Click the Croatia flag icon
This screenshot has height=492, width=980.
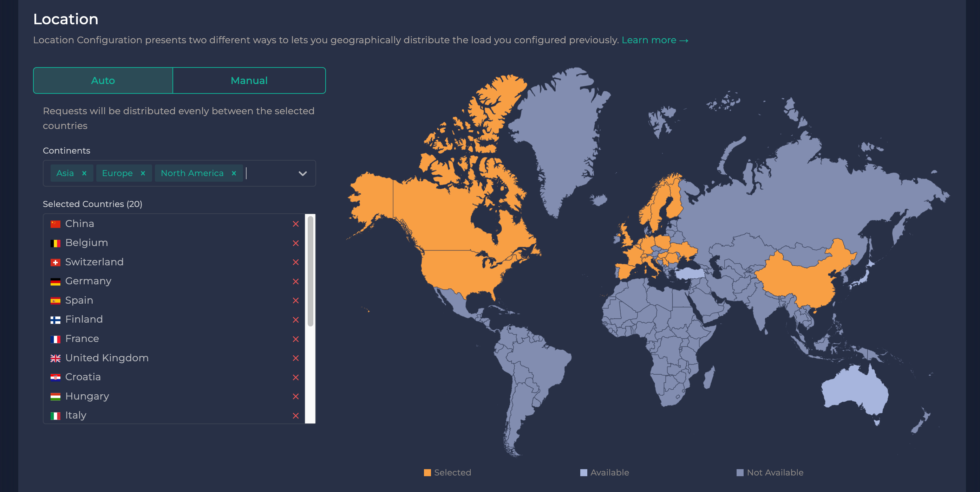[55, 376]
